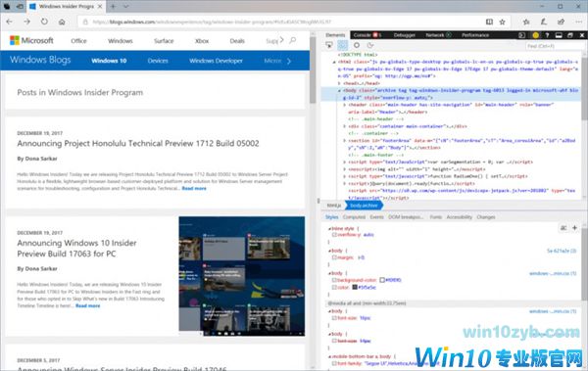Open Windows Blogs home title link
Image resolution: width=588 pixels, height=371 pixels.
[x=40, y=60]
